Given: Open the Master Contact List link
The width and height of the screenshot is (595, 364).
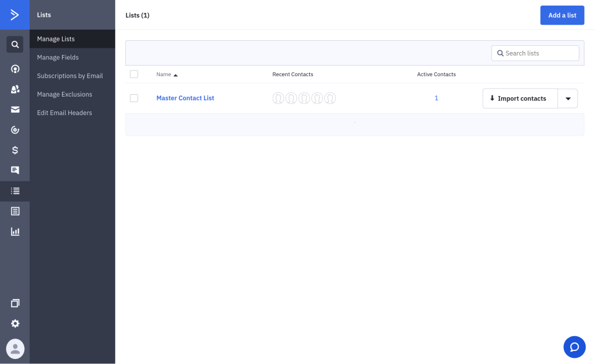Looking at the screenshot, I should click(185, 98).
